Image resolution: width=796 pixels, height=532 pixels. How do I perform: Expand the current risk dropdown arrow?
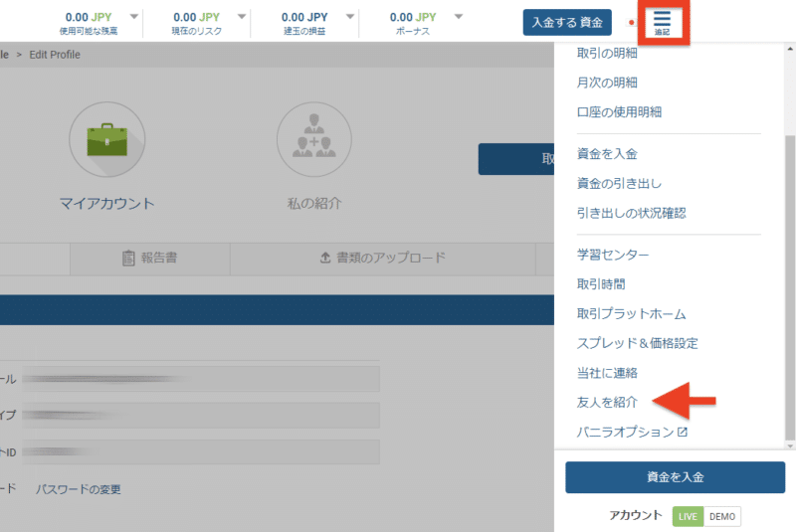click(242, 17)
